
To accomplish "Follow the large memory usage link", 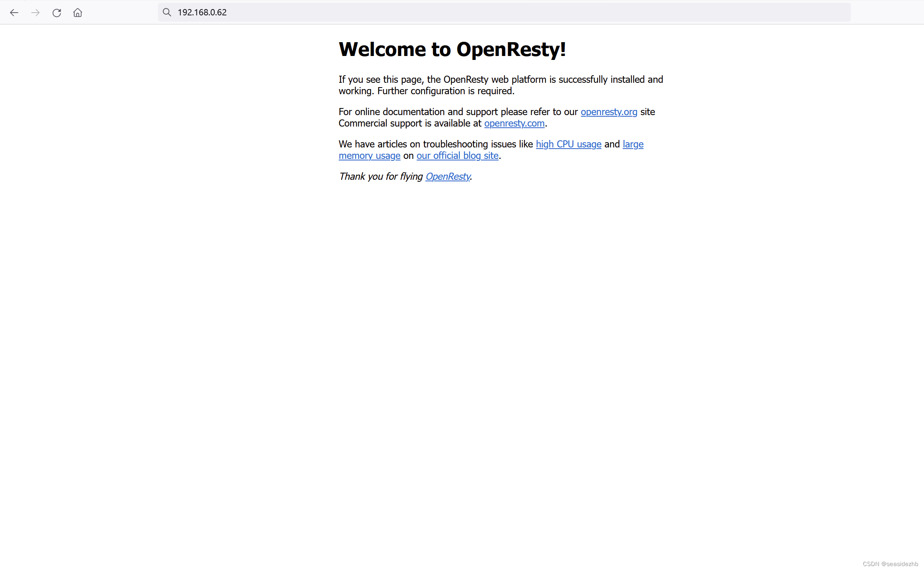I will point(369,156).
